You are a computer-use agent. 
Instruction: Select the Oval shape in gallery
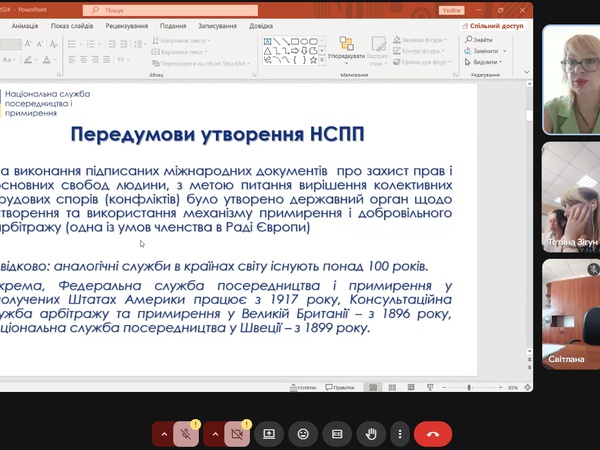304,41
